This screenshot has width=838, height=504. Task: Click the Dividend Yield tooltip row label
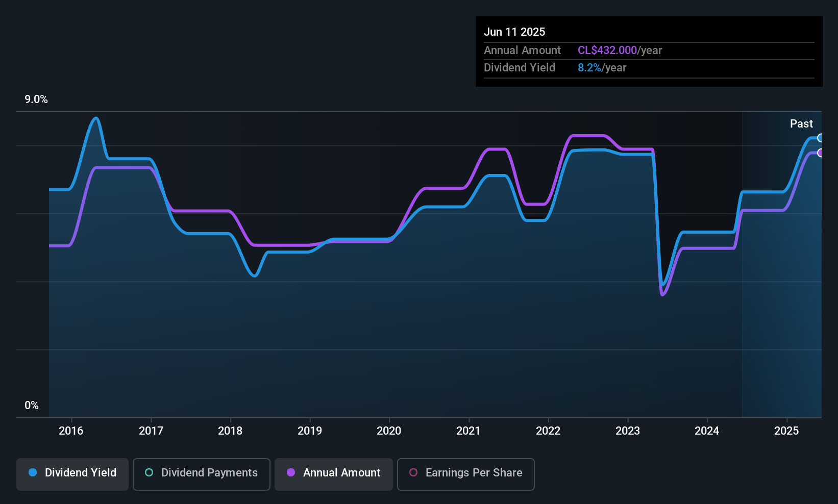[x=520, y=68]
